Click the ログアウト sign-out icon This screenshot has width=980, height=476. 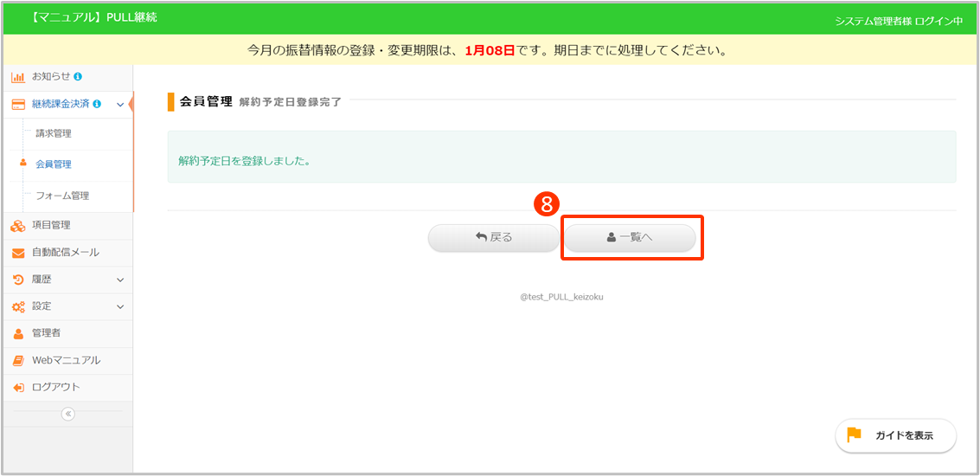pyautogui.click(x=17, y=387)
